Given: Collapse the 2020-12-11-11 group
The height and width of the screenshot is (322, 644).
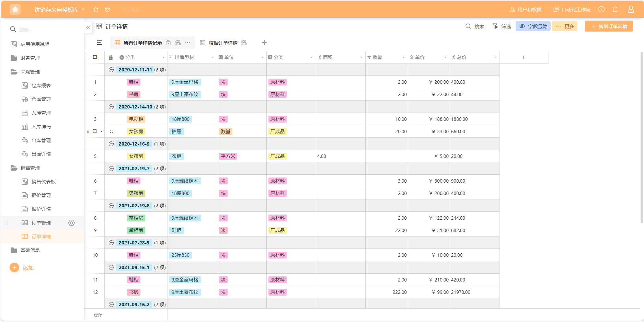Looking at the screenshot, I should [x=111, y=70].
